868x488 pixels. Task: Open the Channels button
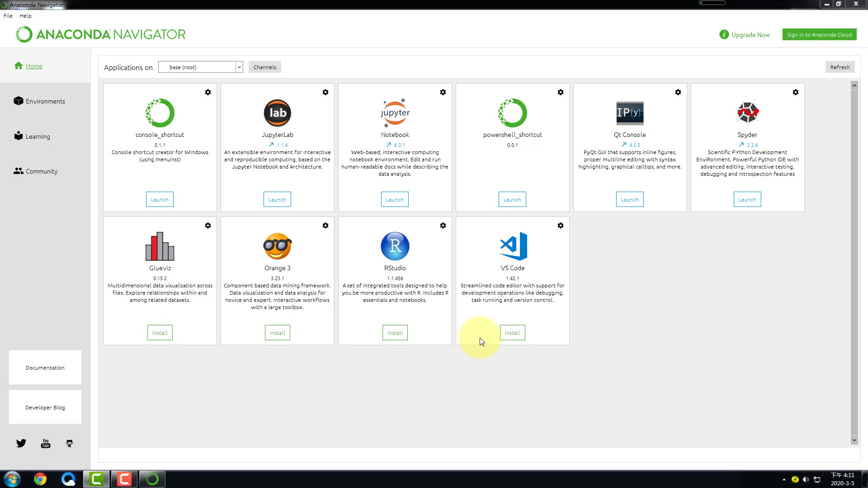(x=265, y=67)
